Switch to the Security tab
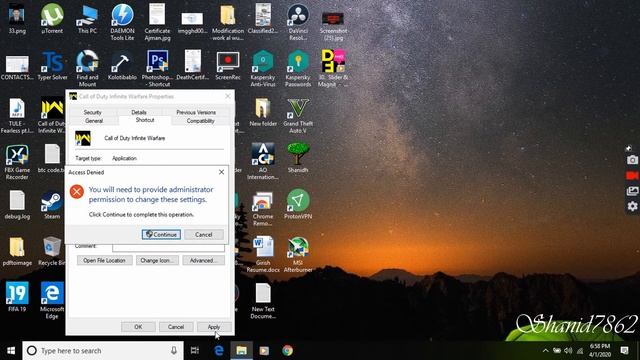 [93, 112]
